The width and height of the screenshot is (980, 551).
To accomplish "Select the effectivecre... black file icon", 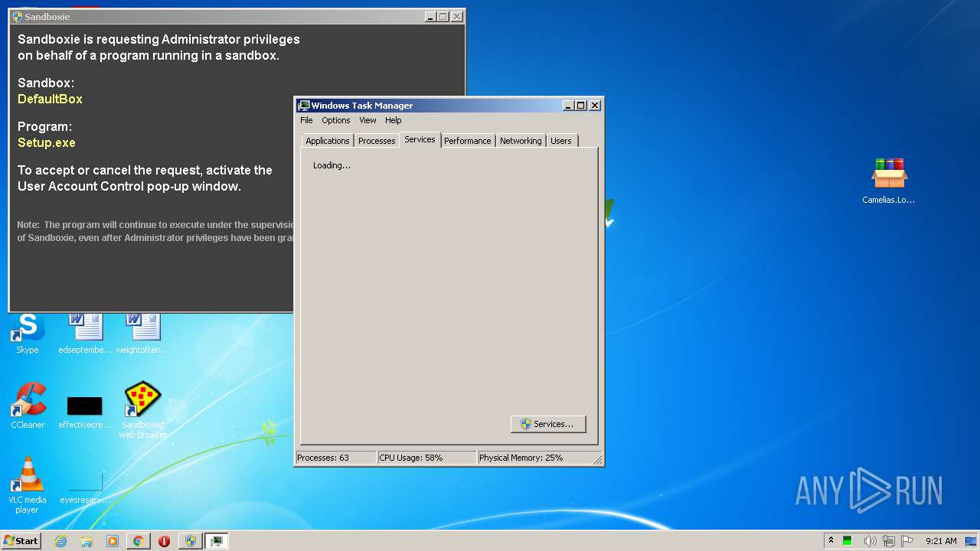I will click(x=85, y=411).
